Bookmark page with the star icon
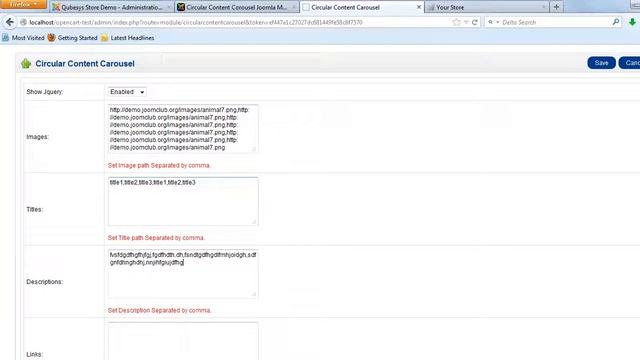Viewport: 640px width, 360px height. [456, 22]
